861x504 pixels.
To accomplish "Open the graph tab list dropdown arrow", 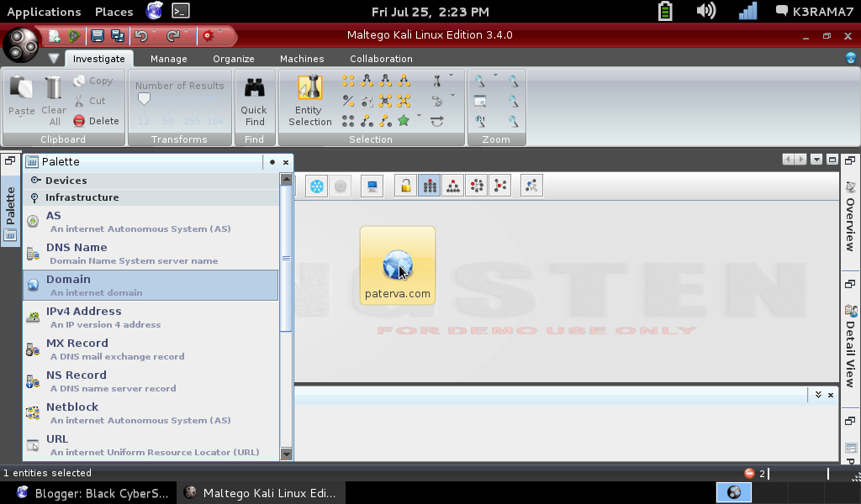I will tap(816, 160).
